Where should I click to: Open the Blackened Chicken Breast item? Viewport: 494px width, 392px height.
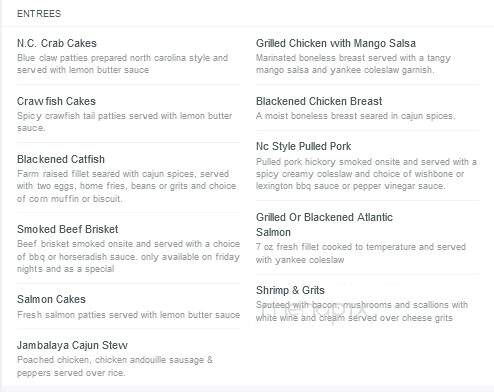(319, 101)
